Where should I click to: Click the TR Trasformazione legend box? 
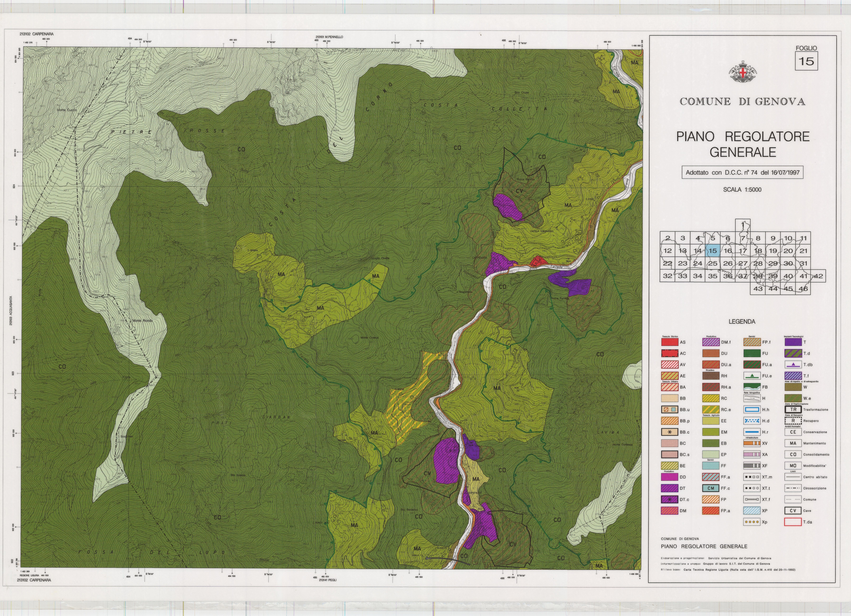coord(793,410)
